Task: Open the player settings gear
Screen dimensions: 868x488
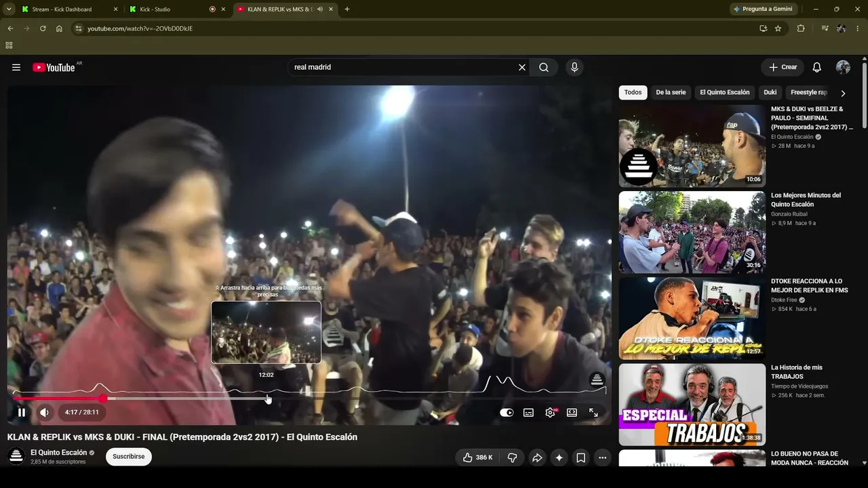Action: point(550,412)
